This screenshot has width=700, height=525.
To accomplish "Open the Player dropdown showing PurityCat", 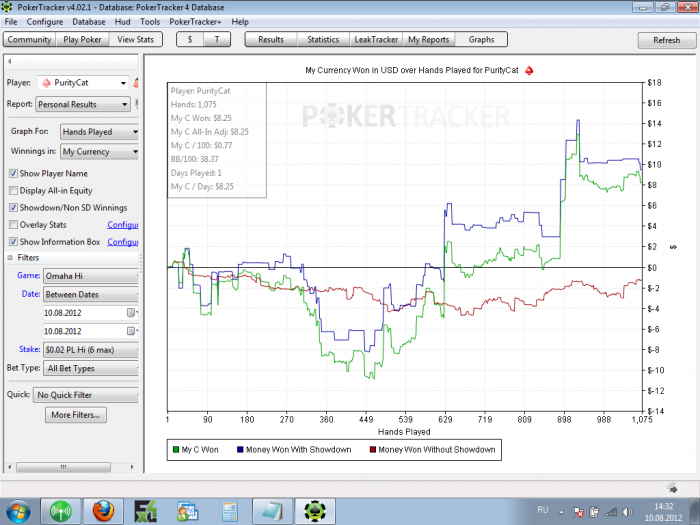I will 83,83.
